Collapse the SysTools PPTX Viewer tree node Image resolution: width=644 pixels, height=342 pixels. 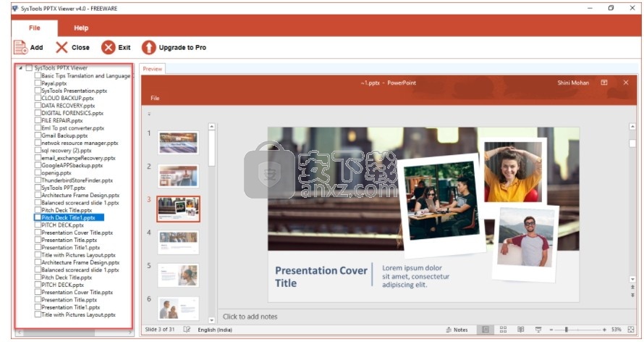click(20, 68)
